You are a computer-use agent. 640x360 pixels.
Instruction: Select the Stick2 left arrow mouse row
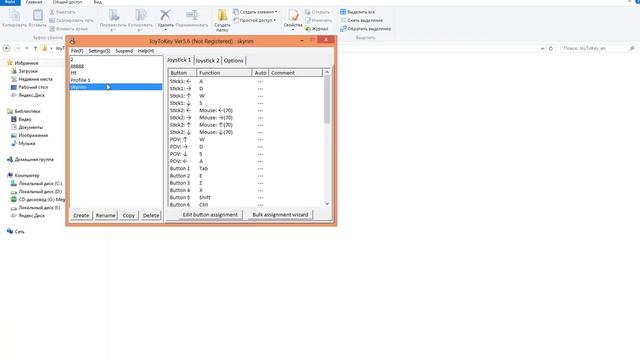coord(246,110)
